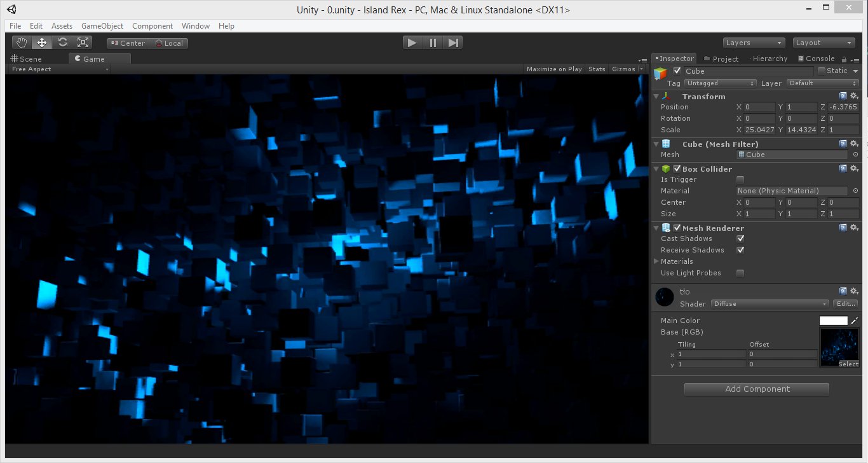Click Mesh object picker circle
Viewport: 868px width, 463px height.
pyautogui.click(x=855, y=155)
